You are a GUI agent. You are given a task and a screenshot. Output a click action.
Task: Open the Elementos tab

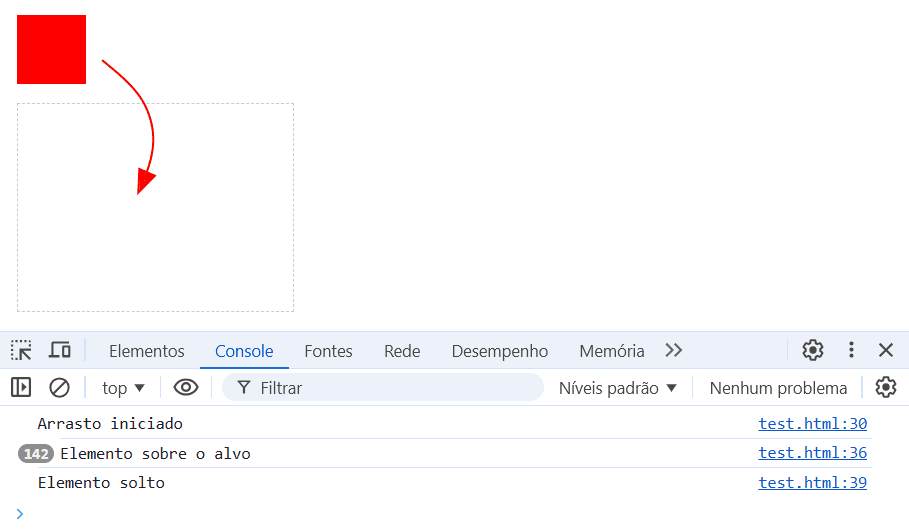(147, 351)
